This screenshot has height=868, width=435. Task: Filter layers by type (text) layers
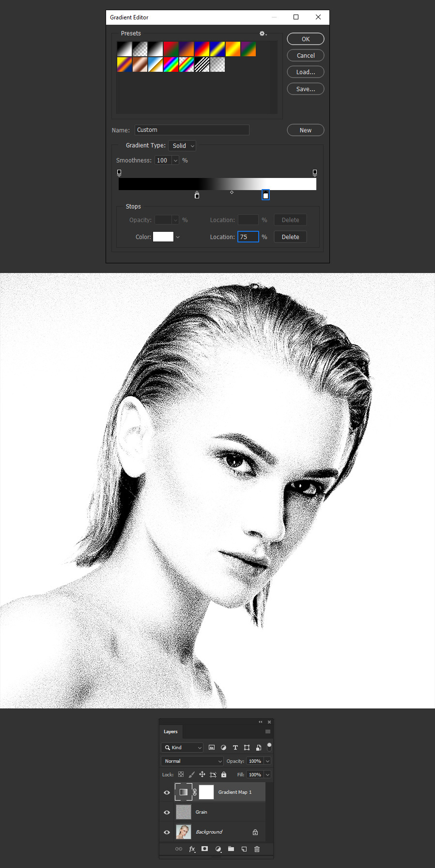[x=235, y=747]
